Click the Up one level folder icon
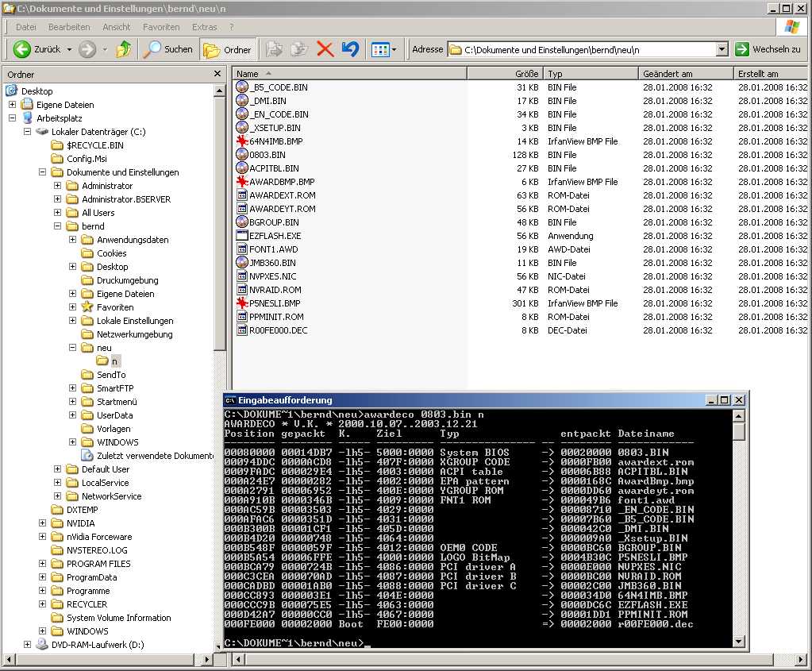 [123, 49]
